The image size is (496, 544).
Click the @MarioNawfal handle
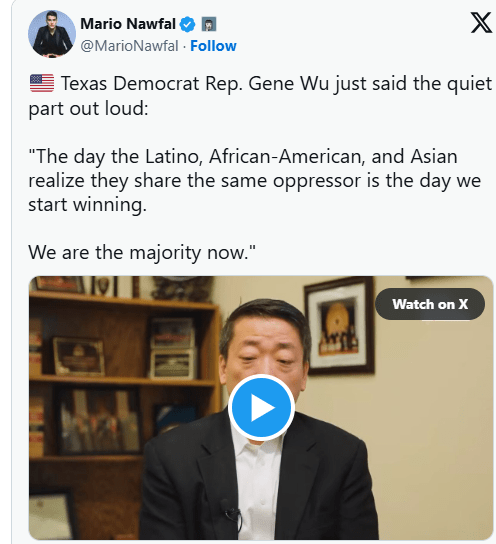pos(129,46)
